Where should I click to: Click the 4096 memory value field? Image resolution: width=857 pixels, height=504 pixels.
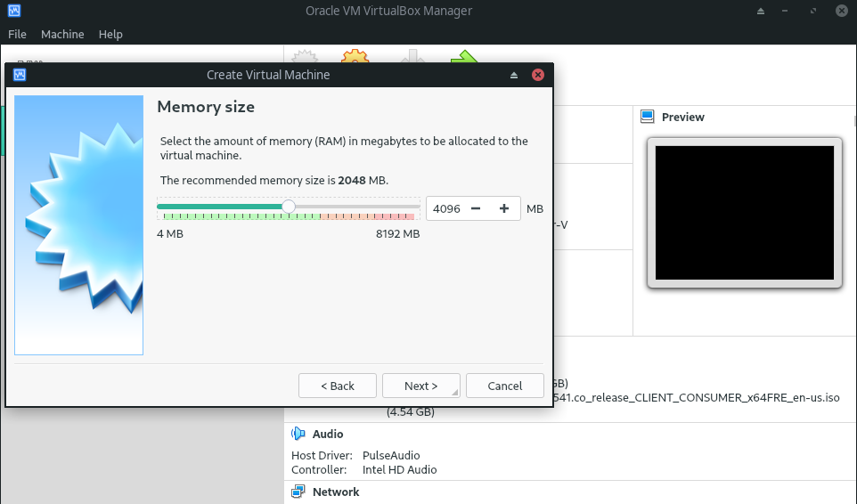point(446,208)
